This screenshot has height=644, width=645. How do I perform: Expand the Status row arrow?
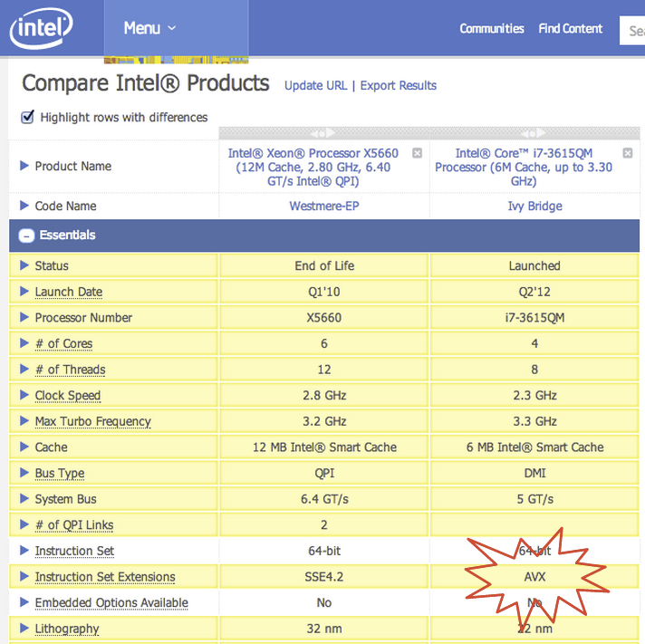[24, 265]
